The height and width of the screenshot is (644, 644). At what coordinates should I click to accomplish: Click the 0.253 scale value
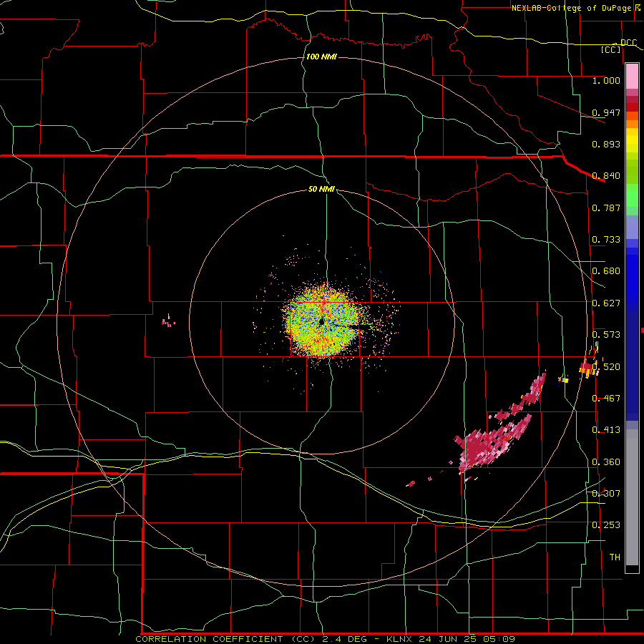[x=606, y=525]
